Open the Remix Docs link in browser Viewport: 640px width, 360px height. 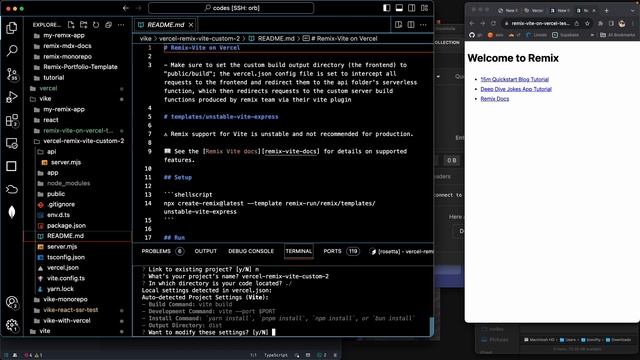click(x=495, y=99)
